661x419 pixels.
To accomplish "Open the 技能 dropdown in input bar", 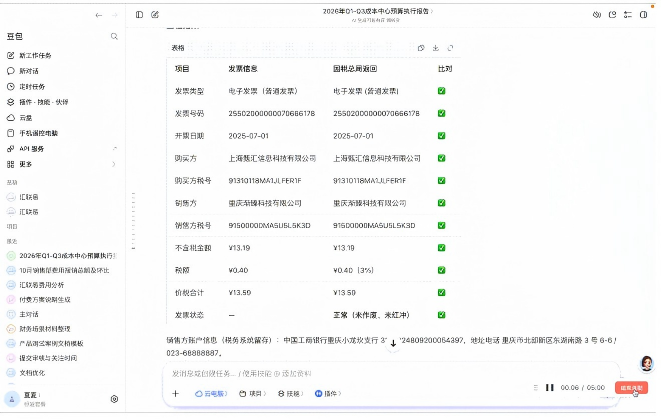I will coord(290,394).
